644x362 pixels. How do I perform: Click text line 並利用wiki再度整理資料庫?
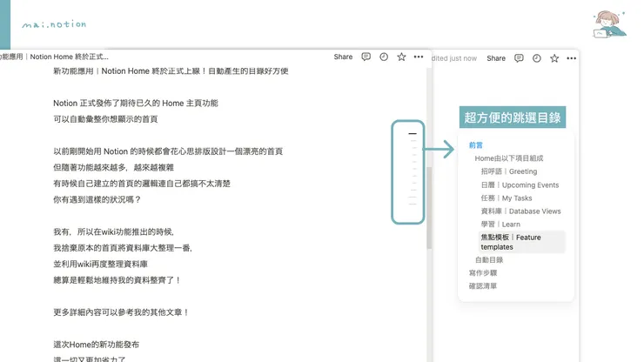(101, 265)
